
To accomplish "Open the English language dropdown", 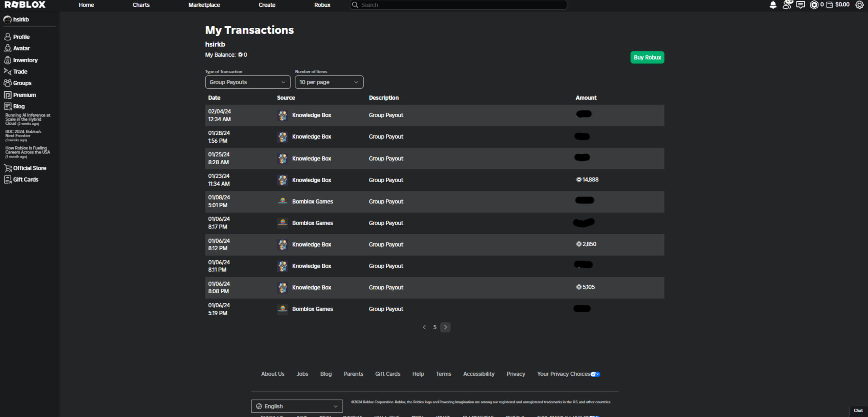I will pyautogui.click(x=297, y=406).
